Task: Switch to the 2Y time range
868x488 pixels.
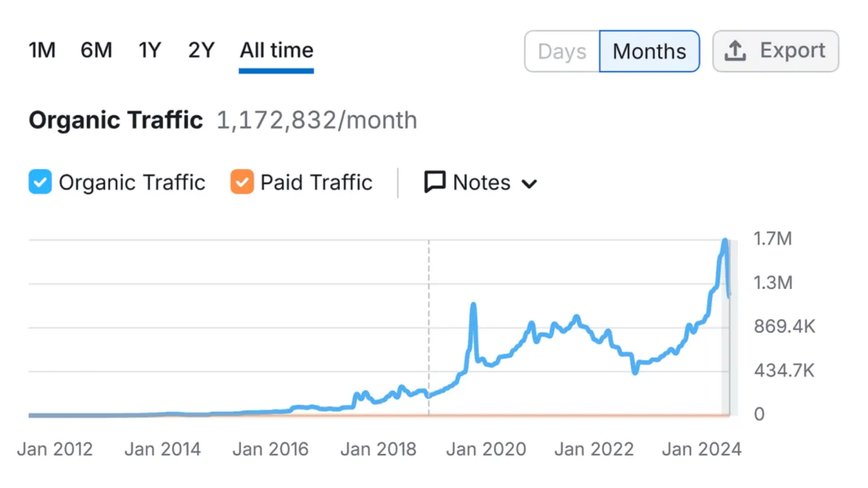Action: tap(202, 51)
